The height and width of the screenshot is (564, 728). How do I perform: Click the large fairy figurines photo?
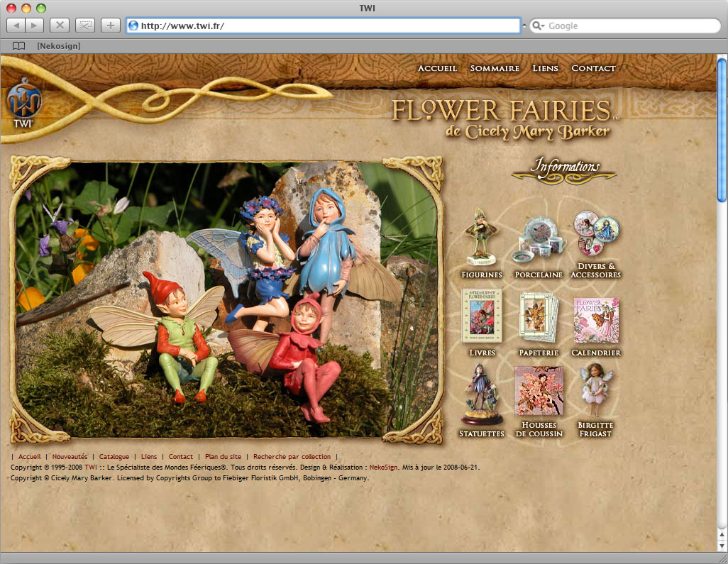click(x=226, y=300)
